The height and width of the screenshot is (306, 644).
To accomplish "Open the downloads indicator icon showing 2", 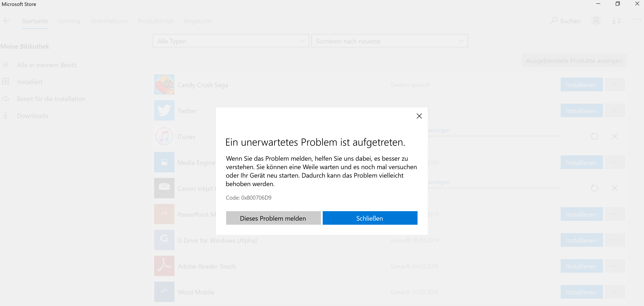I will 616,21.
